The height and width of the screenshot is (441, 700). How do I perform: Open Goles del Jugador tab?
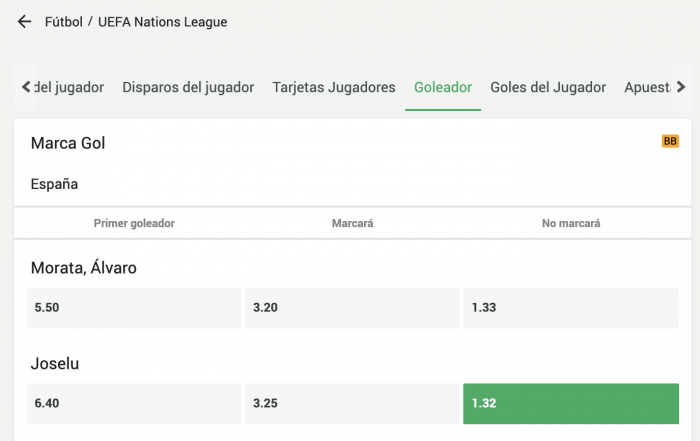point(548,87)
